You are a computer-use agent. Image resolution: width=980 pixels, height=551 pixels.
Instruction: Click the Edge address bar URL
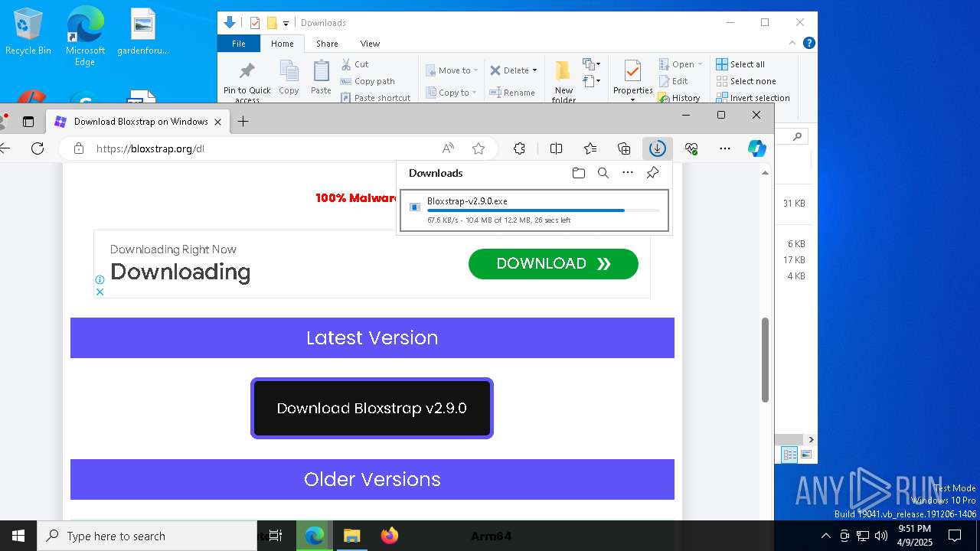pos(150,148)
